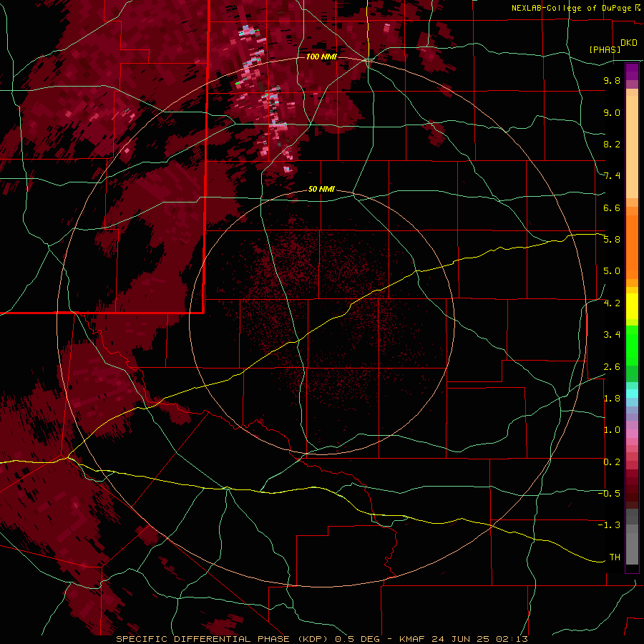Click the NEXLAB-College of DuPage header text
The height and width of the screenshot is (644, 644).
point(572,8)
